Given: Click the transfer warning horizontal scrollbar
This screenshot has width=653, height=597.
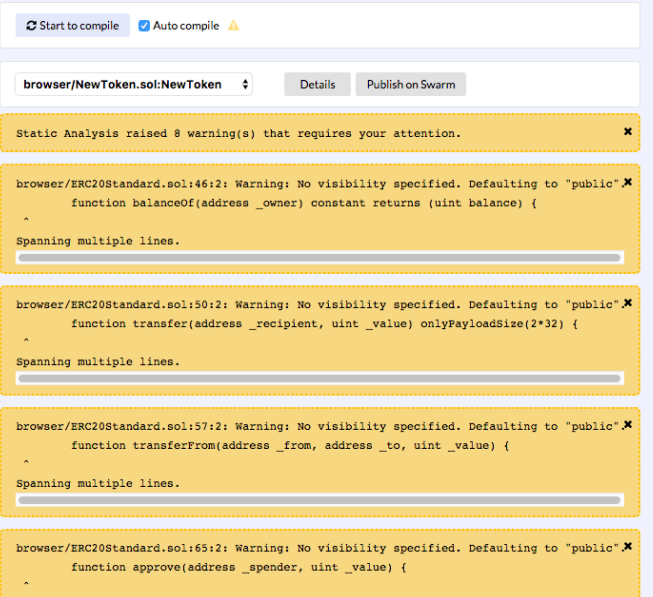Looking at the screenshot, I should coord(319,378).
